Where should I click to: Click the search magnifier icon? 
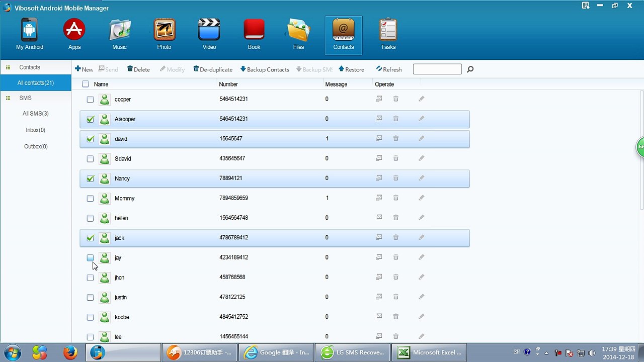(470, 69)
